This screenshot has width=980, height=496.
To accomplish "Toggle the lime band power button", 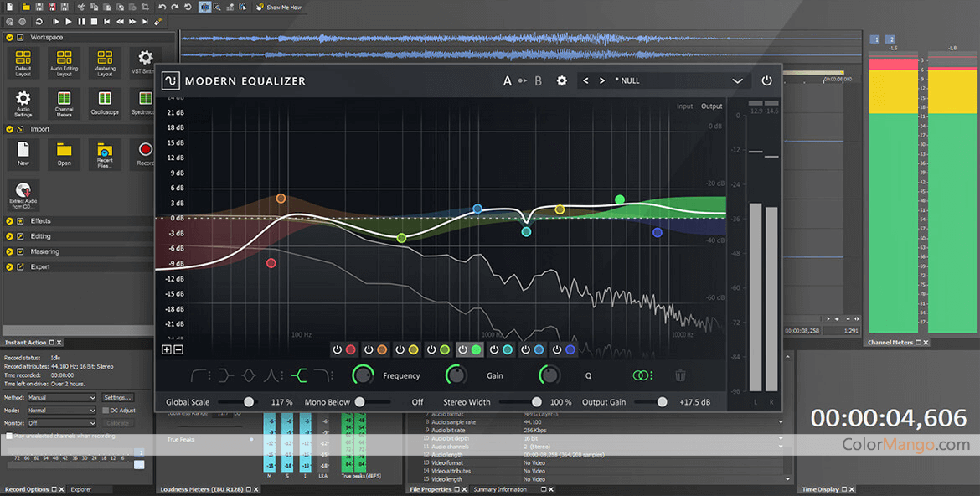I will click(x=431, y=349).
